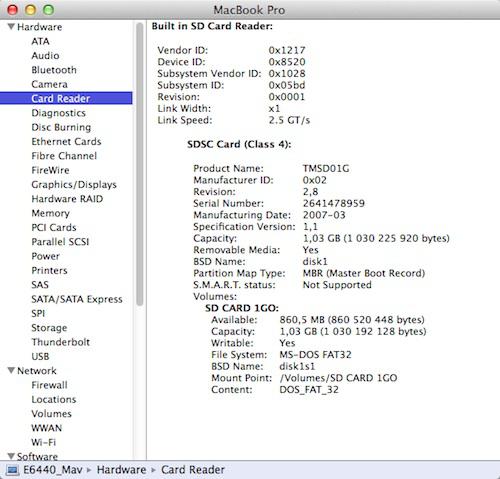Viewport: 500px width, 479px height.
Task: Open USB hardware entry
Action: pyautogui.click(x=40, y=357)
